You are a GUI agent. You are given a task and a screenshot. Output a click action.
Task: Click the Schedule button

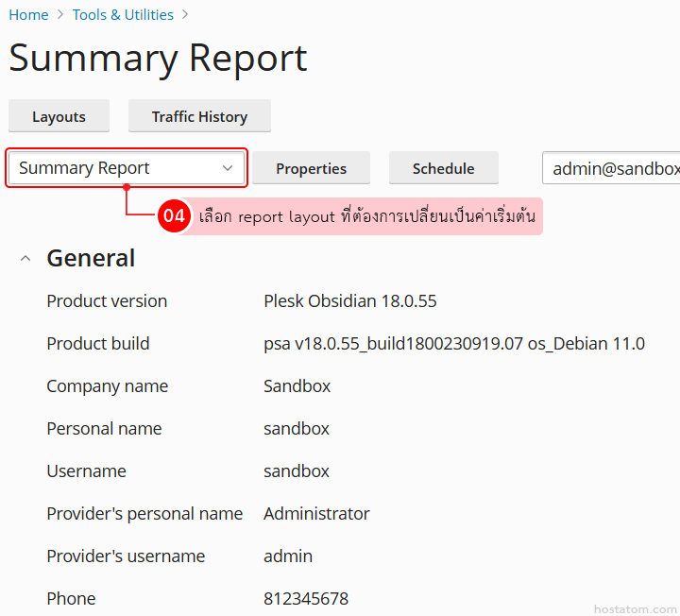pos(443,168)
